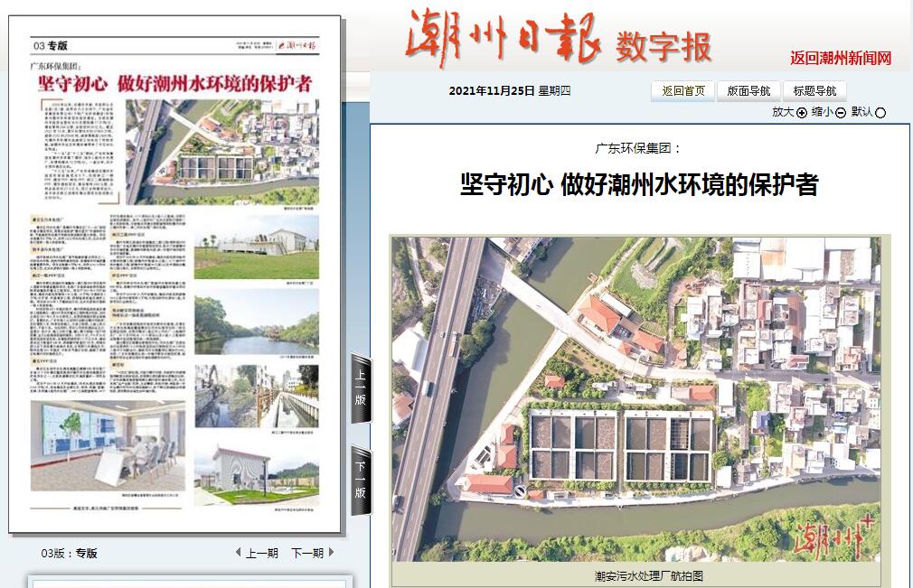Open the 标题导航 headline navigation menu

[814, 90]
